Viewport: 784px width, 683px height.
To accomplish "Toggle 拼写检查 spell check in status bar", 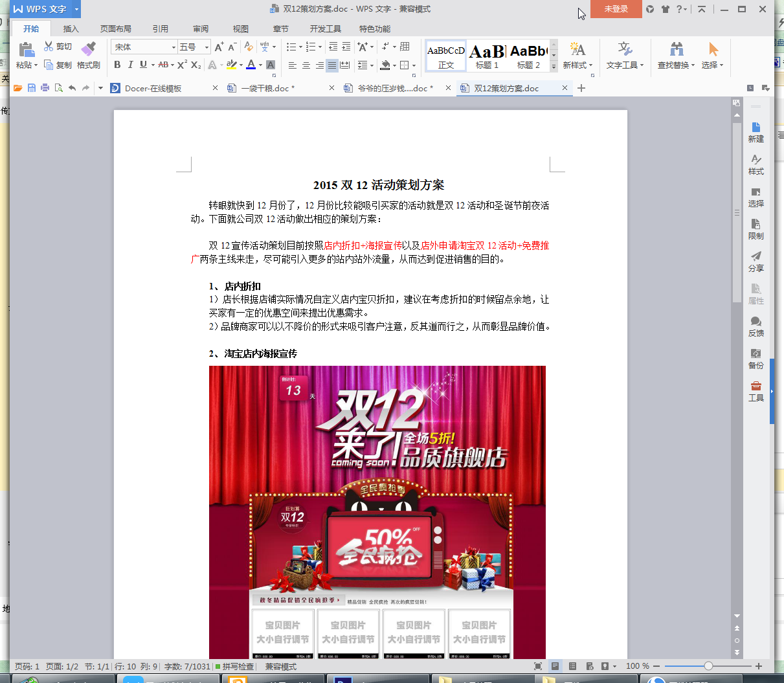I will [x=235, y=666].
